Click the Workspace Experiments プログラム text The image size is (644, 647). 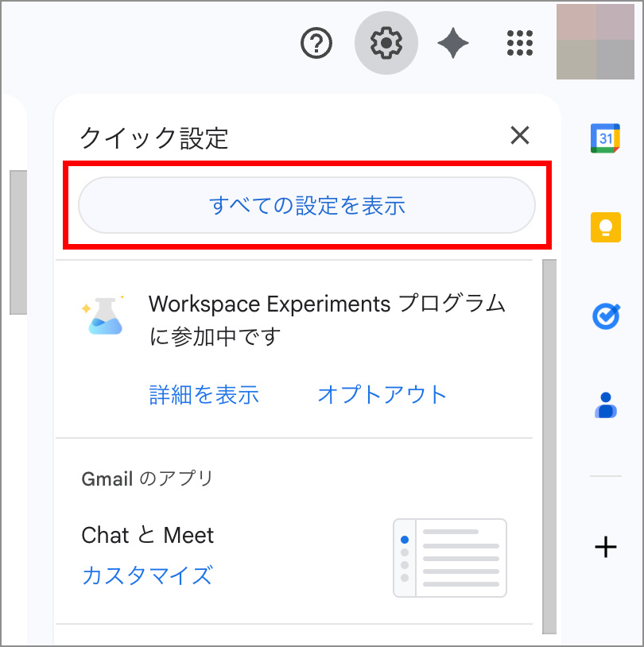[327, 320]
